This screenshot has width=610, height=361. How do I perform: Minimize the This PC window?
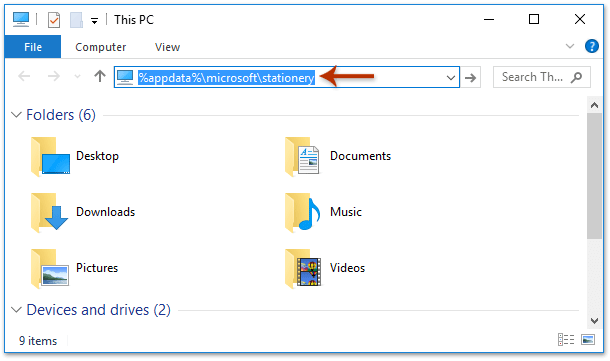coord(489,19)
